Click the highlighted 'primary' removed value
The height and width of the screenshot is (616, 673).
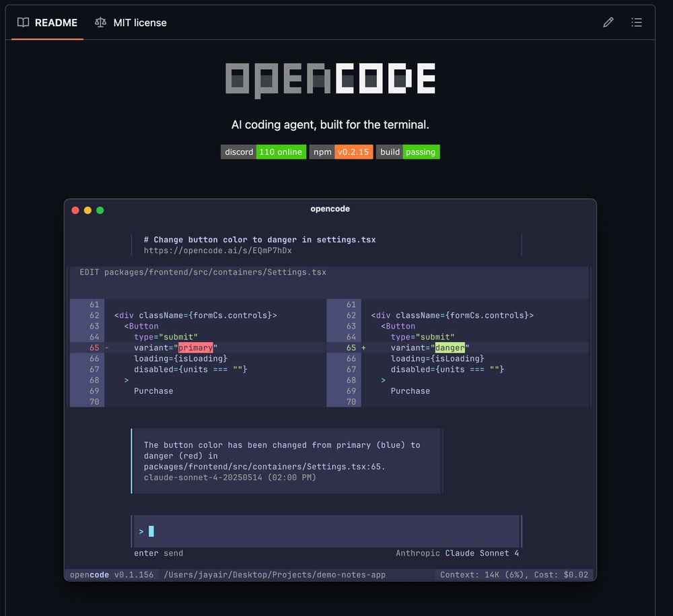click(195, 347)
